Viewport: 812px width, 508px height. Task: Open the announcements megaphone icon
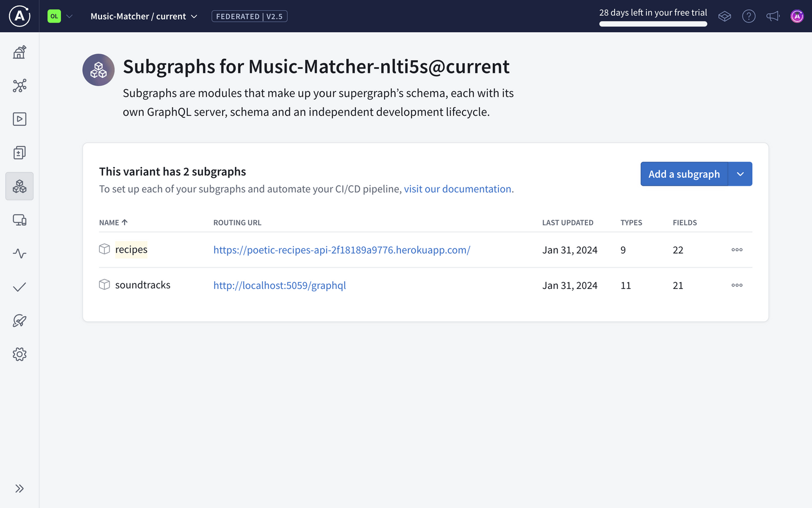tap(773, 16)
